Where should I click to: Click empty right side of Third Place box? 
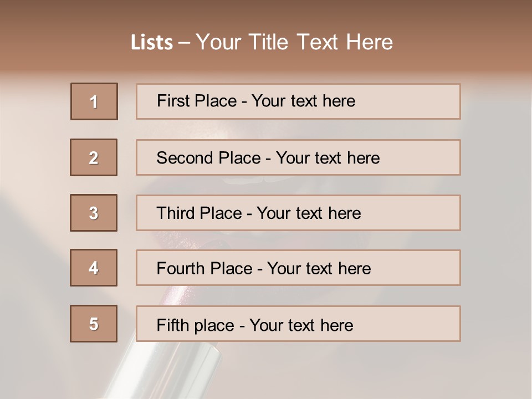click(421, 213)
